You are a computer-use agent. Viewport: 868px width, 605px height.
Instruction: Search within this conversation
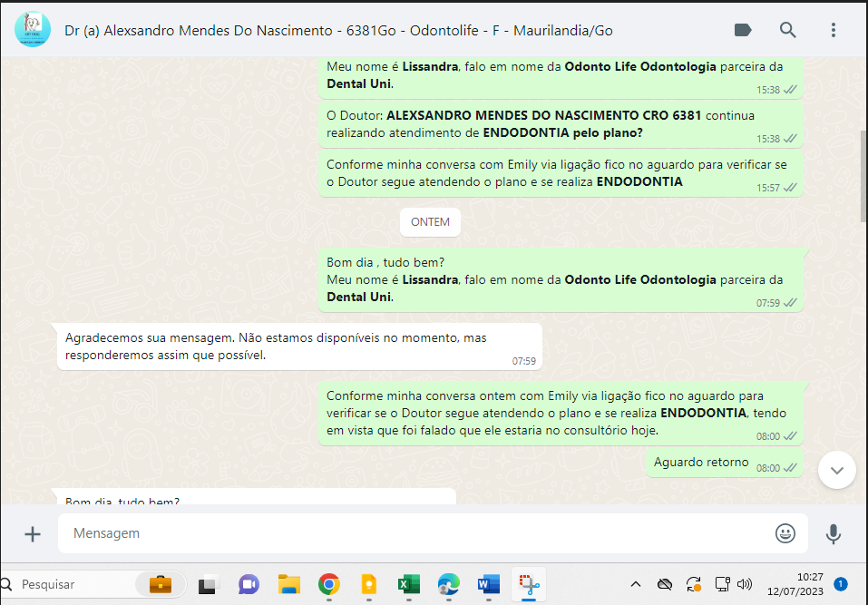[788, 30]
